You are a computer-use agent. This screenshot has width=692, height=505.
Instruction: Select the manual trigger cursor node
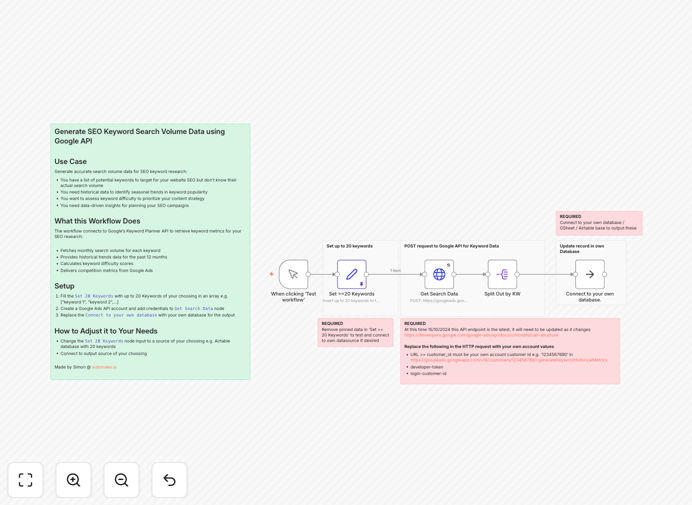click(293, 274)
